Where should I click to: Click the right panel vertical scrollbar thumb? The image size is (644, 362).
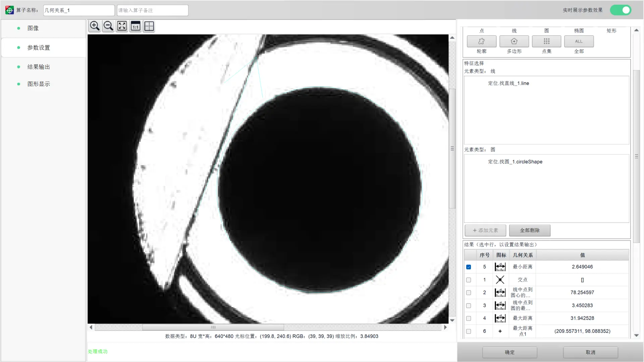pos(636,157)
